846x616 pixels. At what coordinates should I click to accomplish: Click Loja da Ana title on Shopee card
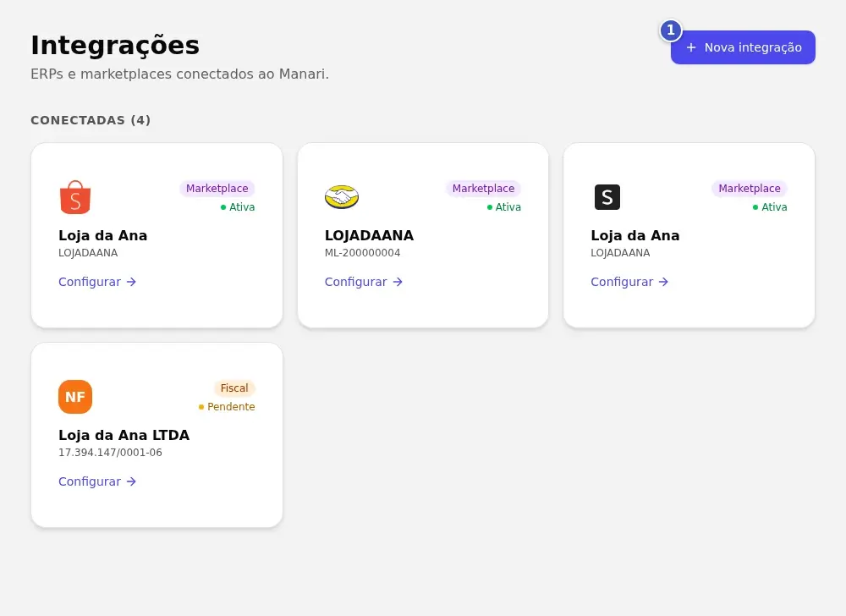(x=102, y=235)
